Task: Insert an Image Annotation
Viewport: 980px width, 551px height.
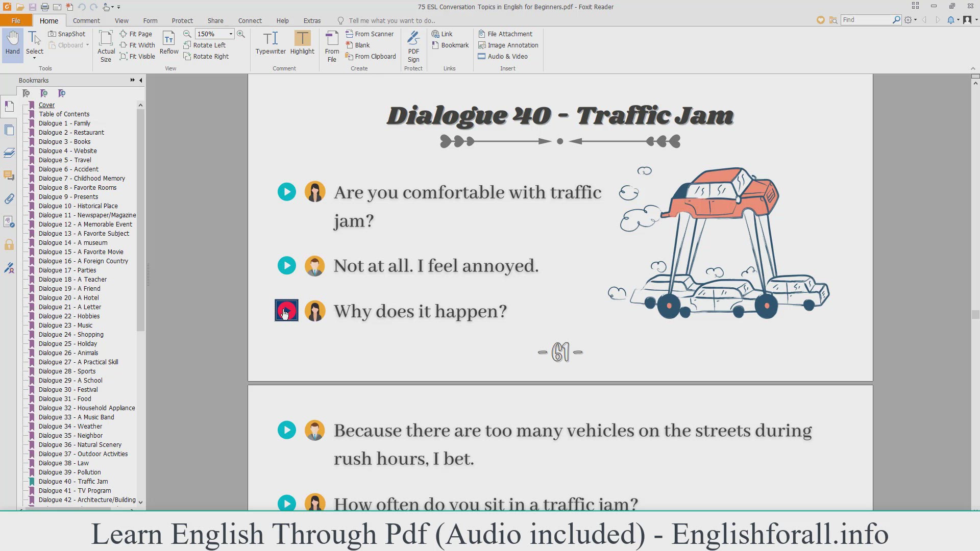Action: tap(508, 45)
